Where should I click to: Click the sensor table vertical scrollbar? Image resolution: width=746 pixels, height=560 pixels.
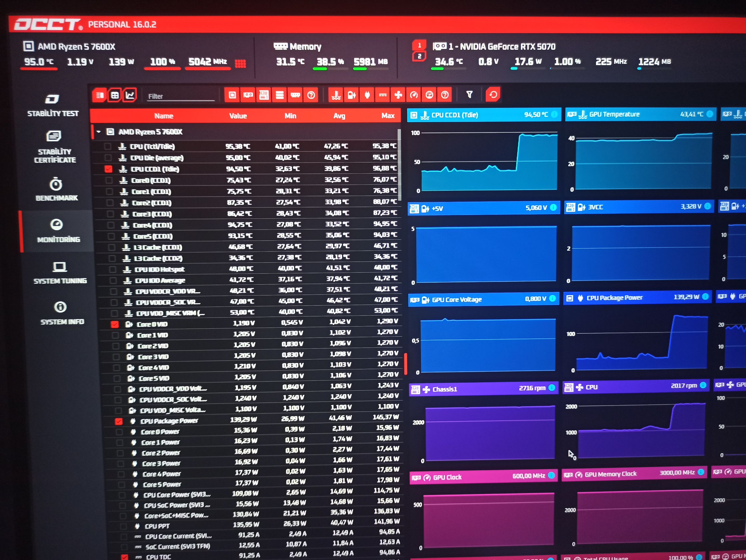click(x=400, y=165)
